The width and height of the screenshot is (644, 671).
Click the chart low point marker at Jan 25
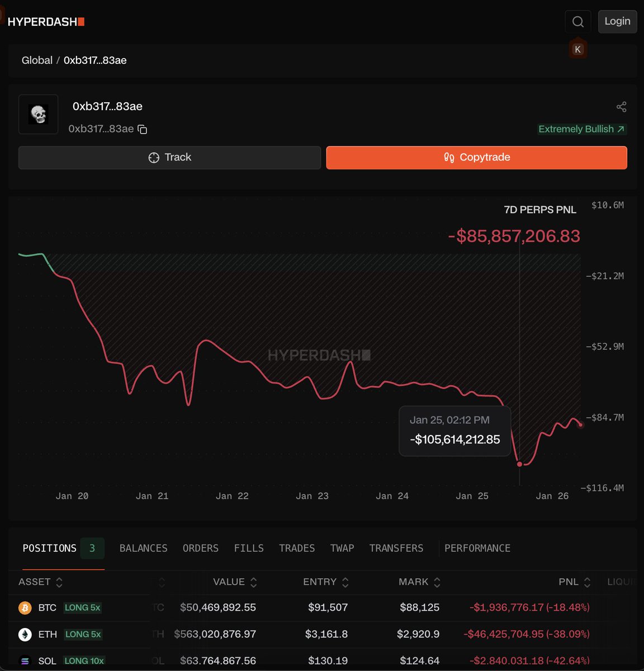[x=520, y=464]
